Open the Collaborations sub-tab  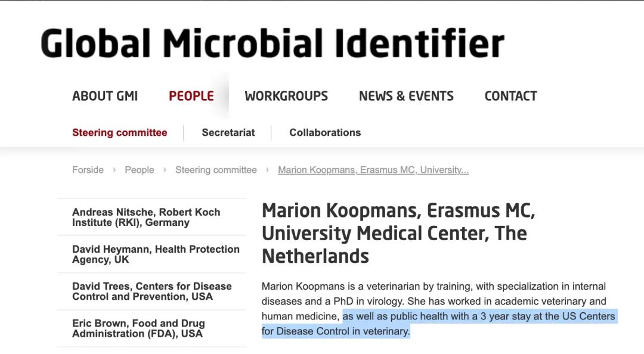(x=325, y=132)
